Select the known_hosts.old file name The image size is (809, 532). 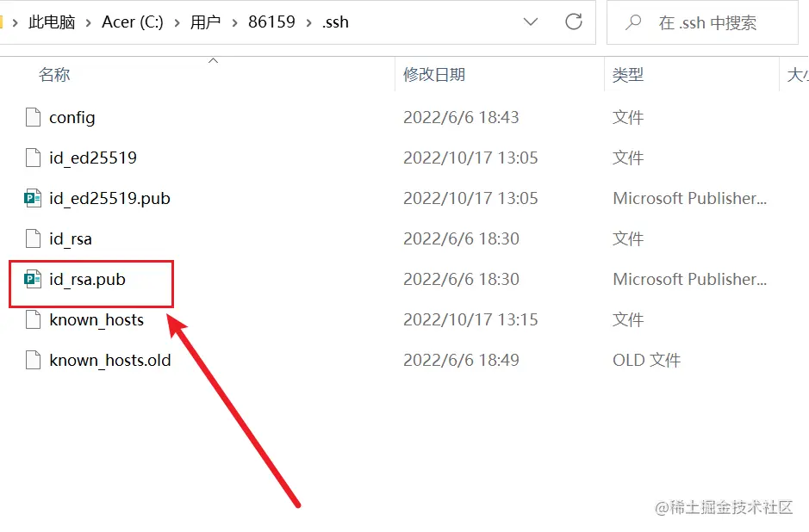(x=110, y=360)
